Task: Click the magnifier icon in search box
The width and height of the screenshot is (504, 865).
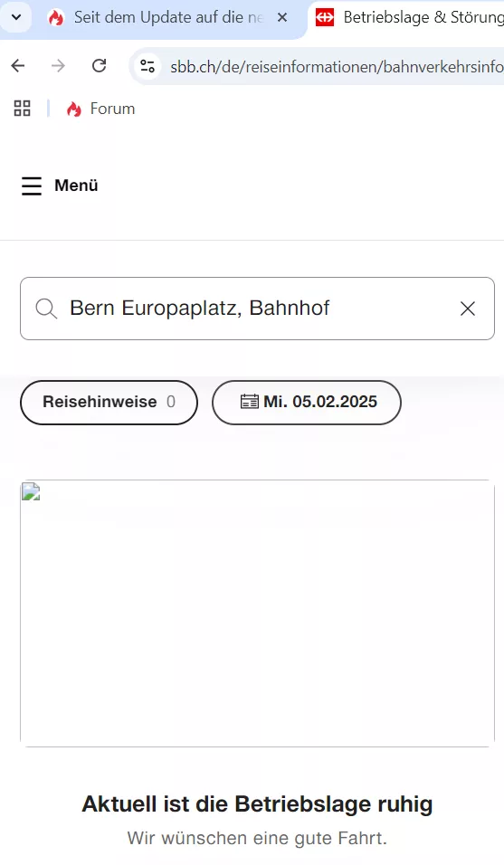Action: 46,309
